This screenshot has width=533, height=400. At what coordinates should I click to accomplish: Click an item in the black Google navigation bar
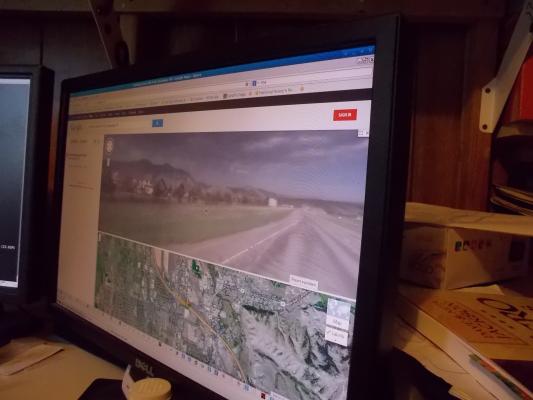click(117, 114)
